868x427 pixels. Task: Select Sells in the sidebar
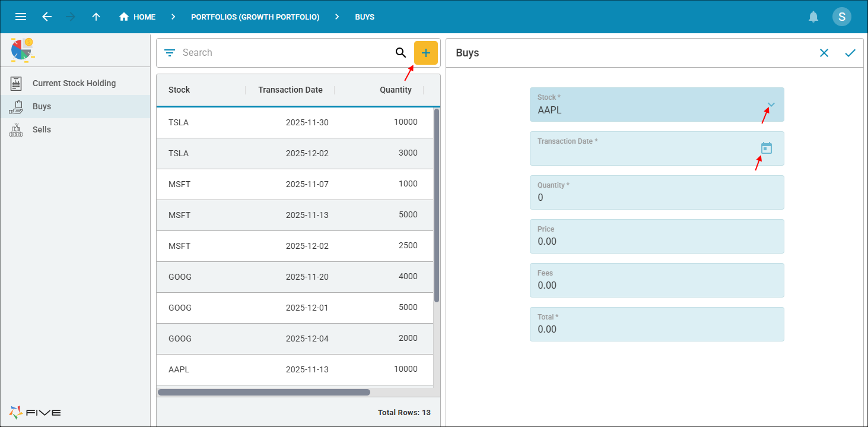[x=42, y=129]
